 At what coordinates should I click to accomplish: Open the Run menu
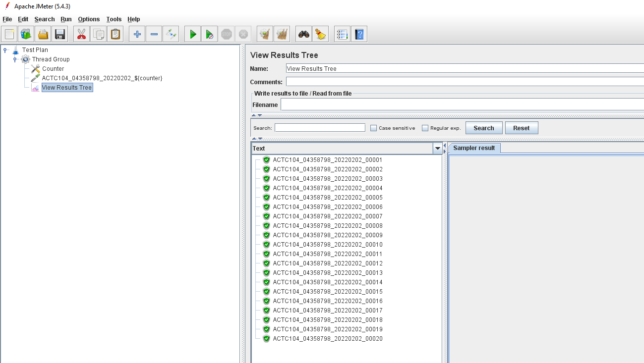[66, 19]
